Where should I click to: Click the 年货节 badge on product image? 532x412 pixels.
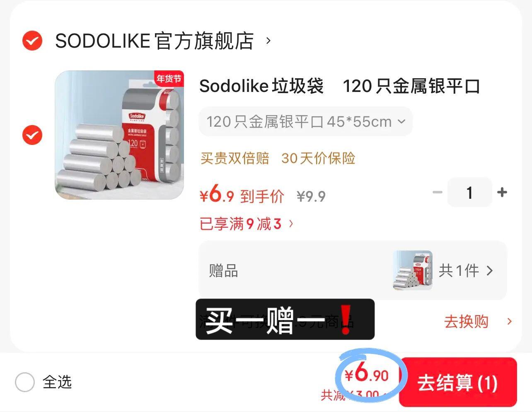(169, 79)
